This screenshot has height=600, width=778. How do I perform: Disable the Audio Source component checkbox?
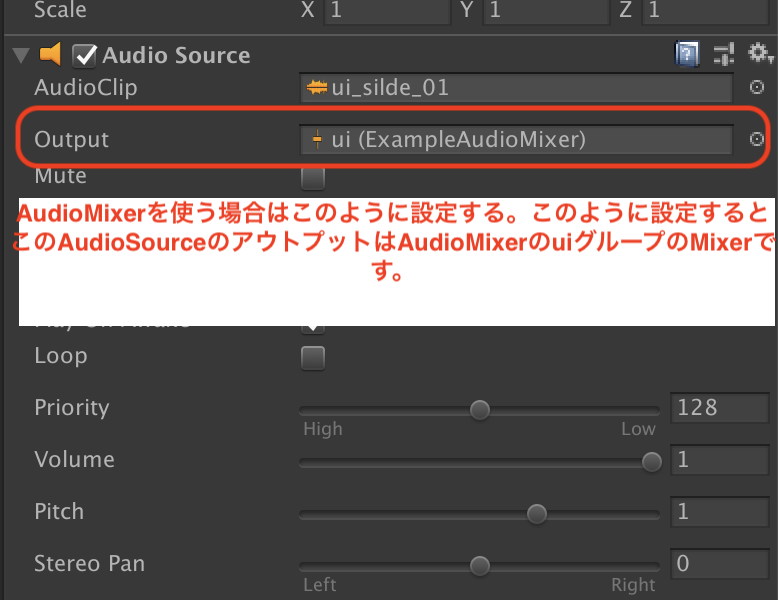84,56
